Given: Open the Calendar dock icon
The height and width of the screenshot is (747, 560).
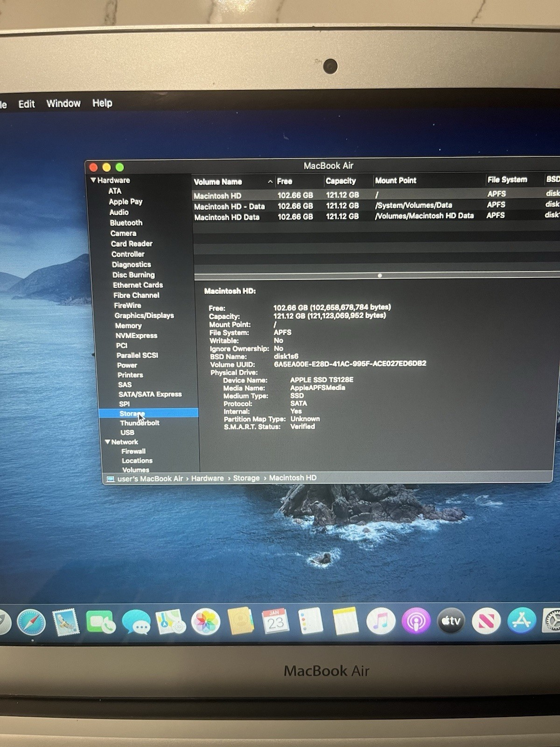Looking at the screenshot, I should point(275,621).
